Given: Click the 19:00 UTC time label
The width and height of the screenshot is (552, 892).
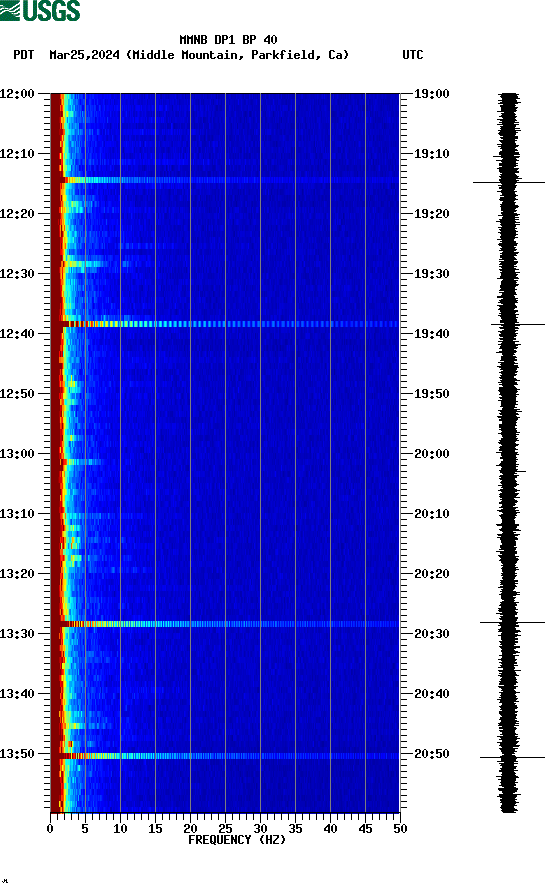Looking at the screenshot, I should (431, 94).
